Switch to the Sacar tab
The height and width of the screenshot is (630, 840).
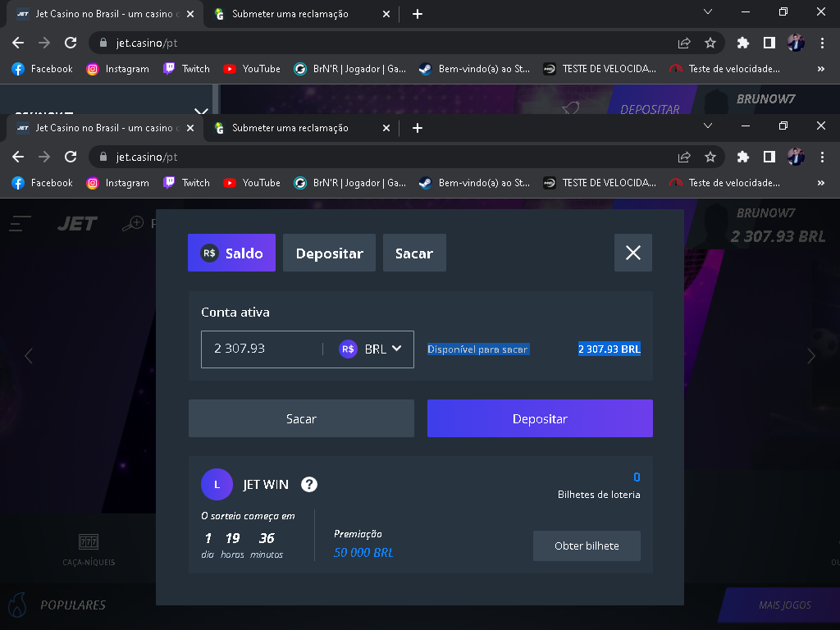click(x=414, y=253)
